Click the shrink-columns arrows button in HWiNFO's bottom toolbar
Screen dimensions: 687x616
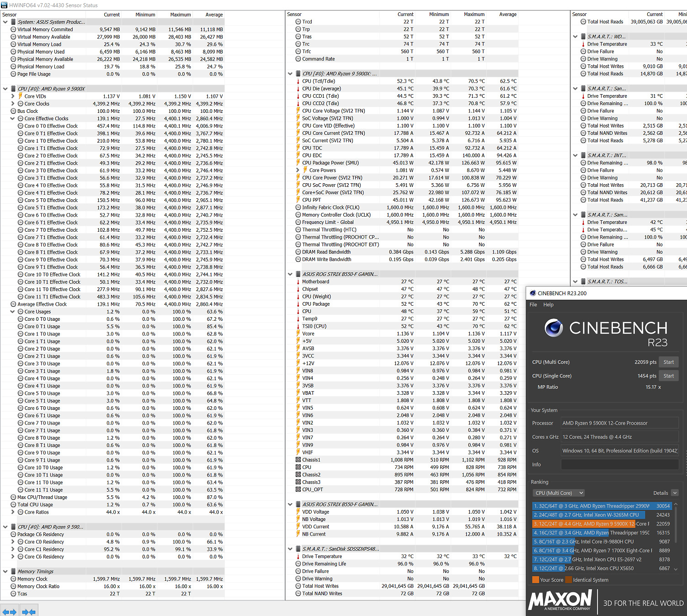click(29, 611)
